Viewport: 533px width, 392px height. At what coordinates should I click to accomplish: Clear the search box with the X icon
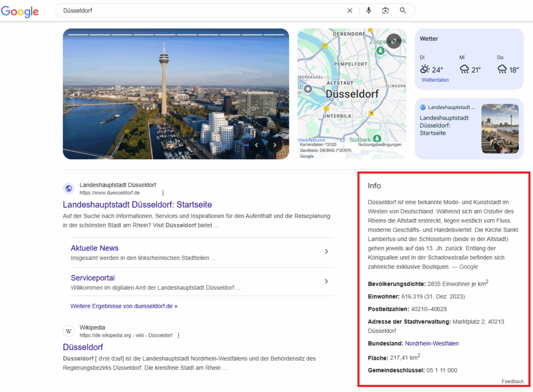350,10
